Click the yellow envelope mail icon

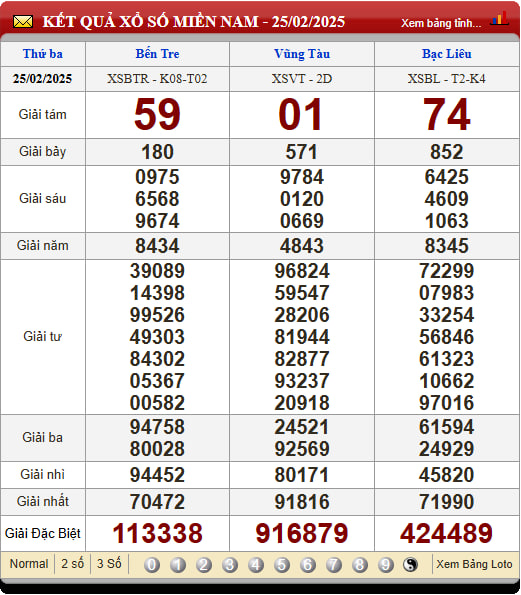pyautogui.click(x=23, y=22)
